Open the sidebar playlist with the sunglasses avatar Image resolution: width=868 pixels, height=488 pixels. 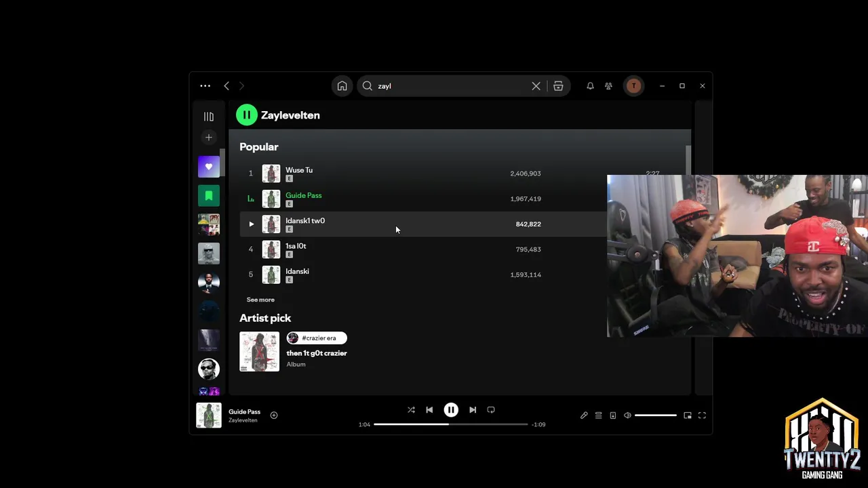pos(209,369)
